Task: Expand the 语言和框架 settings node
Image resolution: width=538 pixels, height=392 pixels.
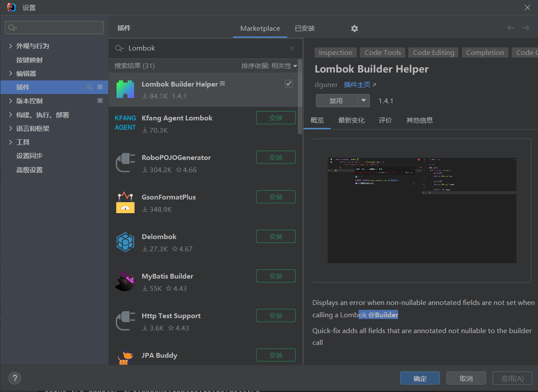Action: coord(11,128)
